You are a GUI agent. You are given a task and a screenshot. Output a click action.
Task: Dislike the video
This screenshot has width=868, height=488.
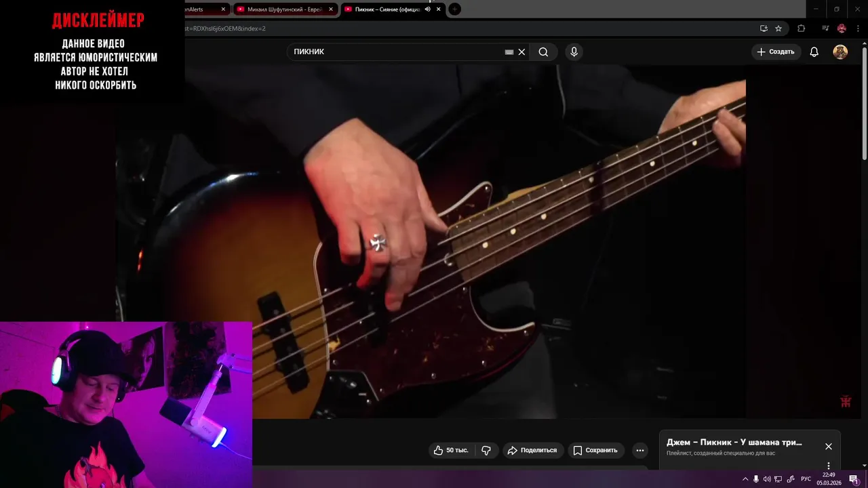486,450
